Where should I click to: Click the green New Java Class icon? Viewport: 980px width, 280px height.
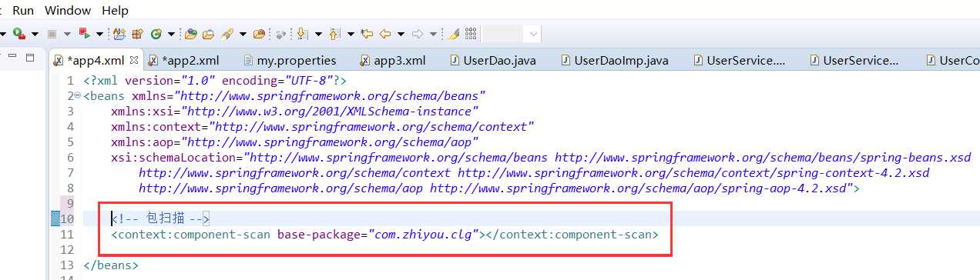[156, 34]
